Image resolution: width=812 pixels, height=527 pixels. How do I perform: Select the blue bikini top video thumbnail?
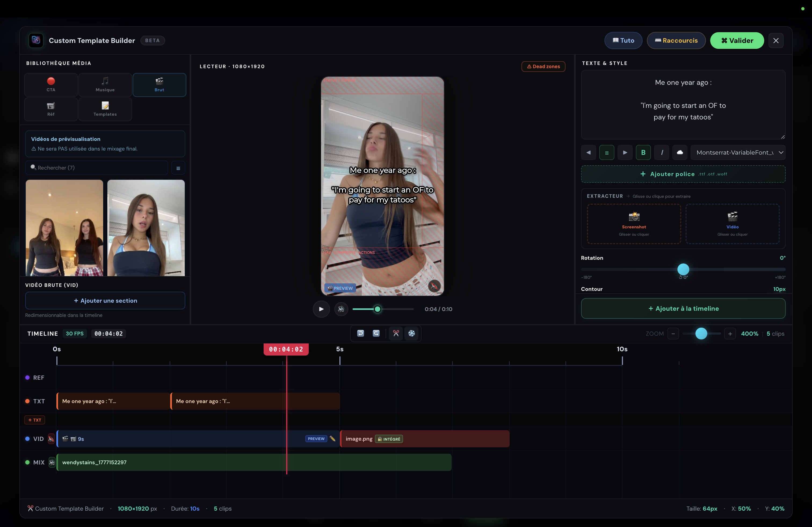pos(146,228)
